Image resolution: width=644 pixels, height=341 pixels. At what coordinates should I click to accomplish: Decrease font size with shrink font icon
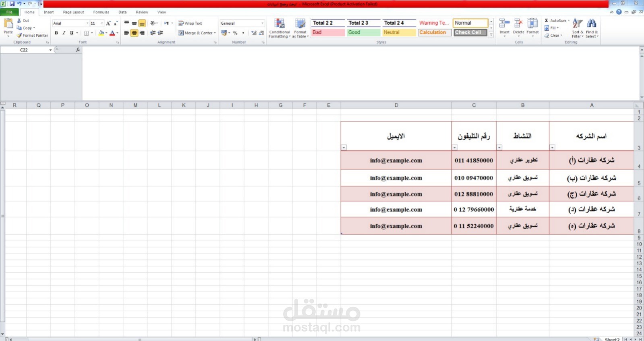tap(115, 23)
